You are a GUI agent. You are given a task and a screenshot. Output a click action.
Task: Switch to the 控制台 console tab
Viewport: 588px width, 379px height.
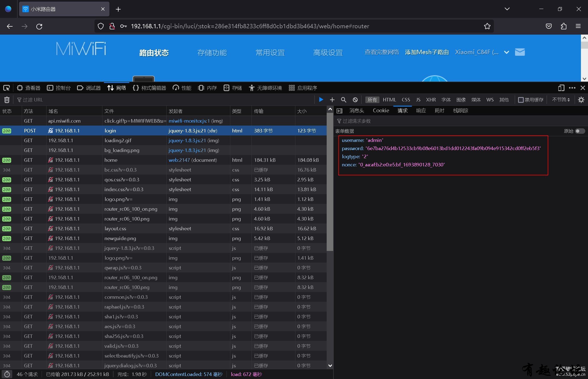point(59,88)
